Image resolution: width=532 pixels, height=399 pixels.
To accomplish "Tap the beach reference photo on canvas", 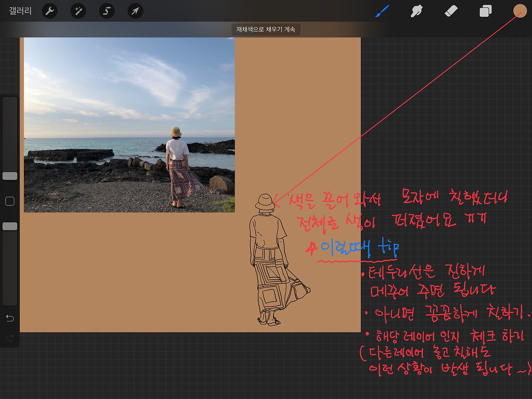I will point(129,125).
